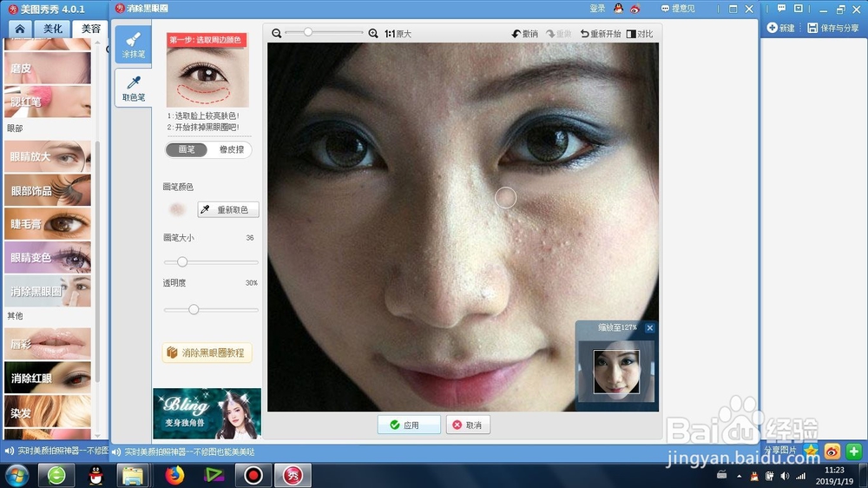Switch to the 美容 tab
This screenshot has height=488, width=868.
(x=91, y=29)
